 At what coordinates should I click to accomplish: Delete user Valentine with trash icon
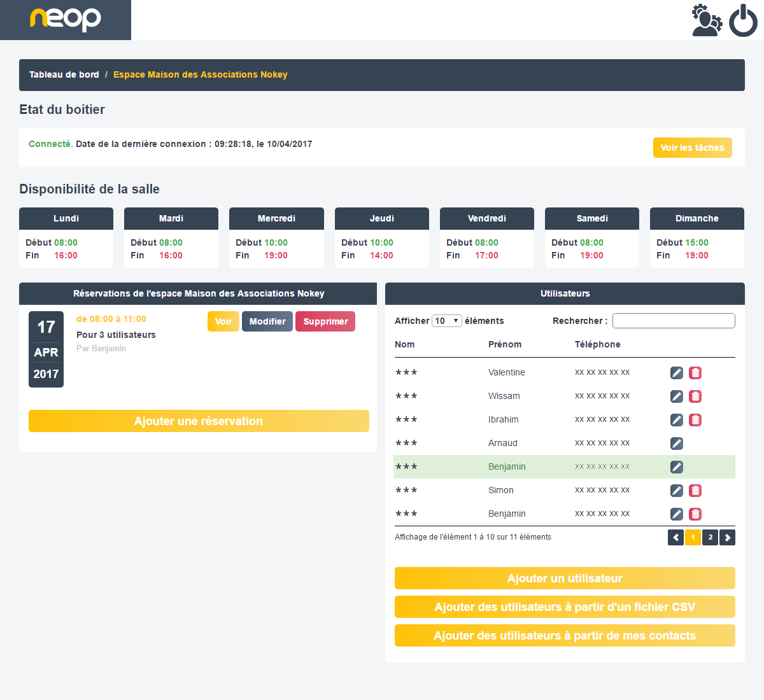click(695, 373)
